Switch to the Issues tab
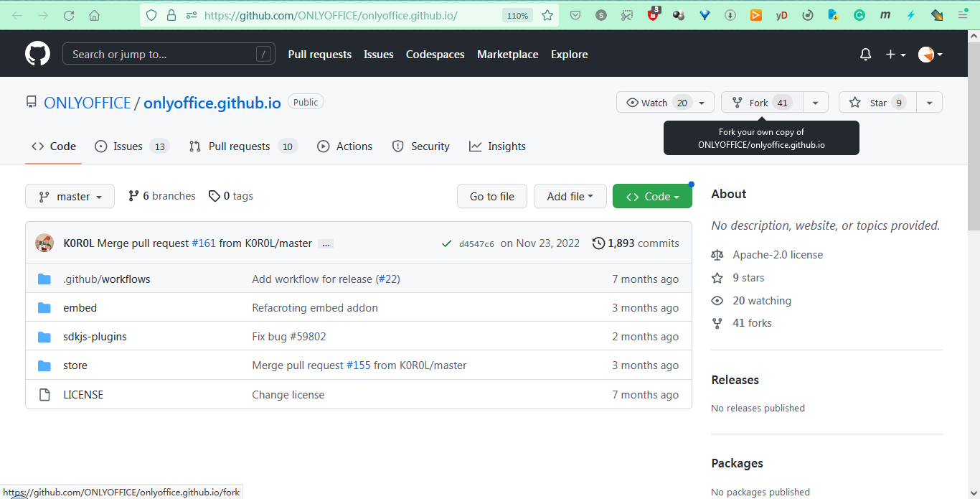Image resolution: width=980 pixels, height=499 pixels. tap(132, 146)
